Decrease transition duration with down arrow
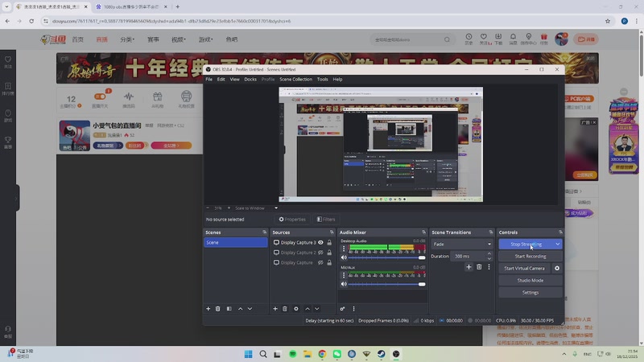This screenshot has height=362, width=644. [489, 258]
